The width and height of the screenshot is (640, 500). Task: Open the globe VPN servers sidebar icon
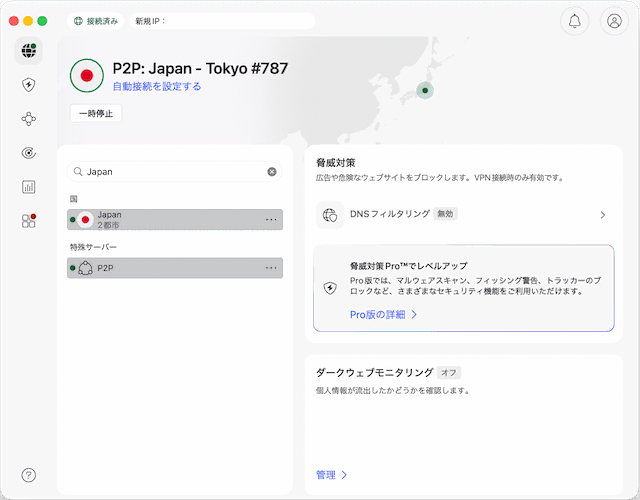[x=29, y=52]
